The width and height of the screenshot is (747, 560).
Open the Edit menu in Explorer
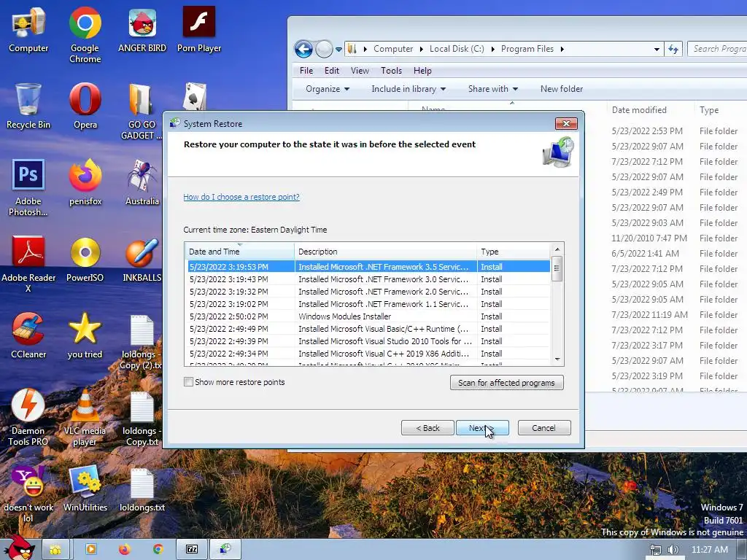coord(332,71)
